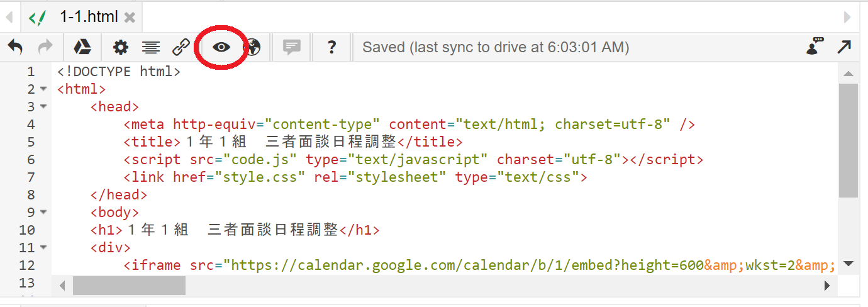Screen dimensions: 868x307
Task: Collapse the body tag on line 9
Action: click(43, 213)
